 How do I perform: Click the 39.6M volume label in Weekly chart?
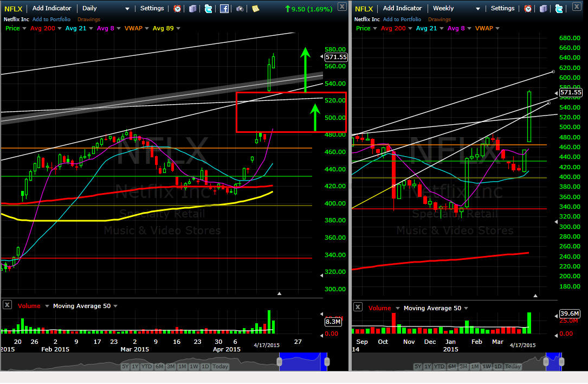(570, 313)
